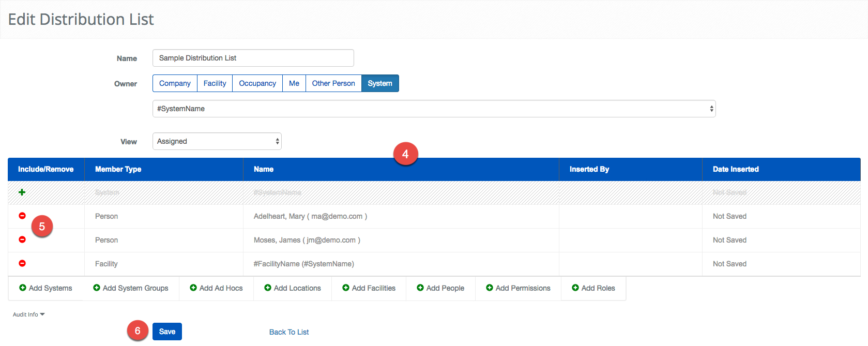Click the struck-through #SystemName table cell
The width and height of the screenshot is (868, 346).
tap(401, 192)
